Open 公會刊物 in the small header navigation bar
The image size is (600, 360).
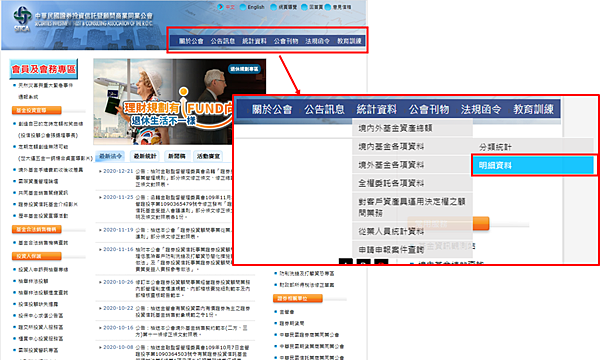[286, 41]
